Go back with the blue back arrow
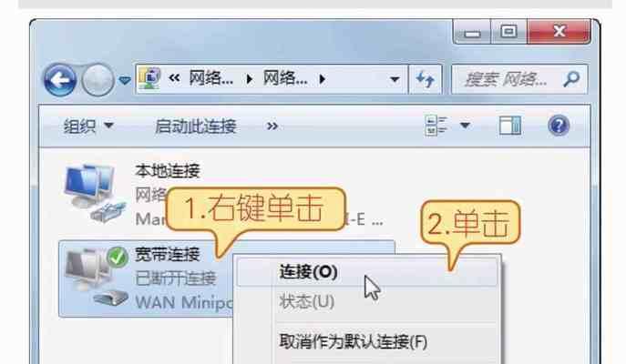The height and width of the screenshot is (364, 626). 60,80
